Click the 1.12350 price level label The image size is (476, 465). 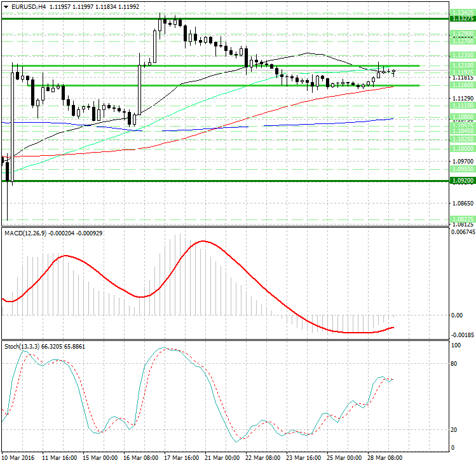(x=463, y=55)
